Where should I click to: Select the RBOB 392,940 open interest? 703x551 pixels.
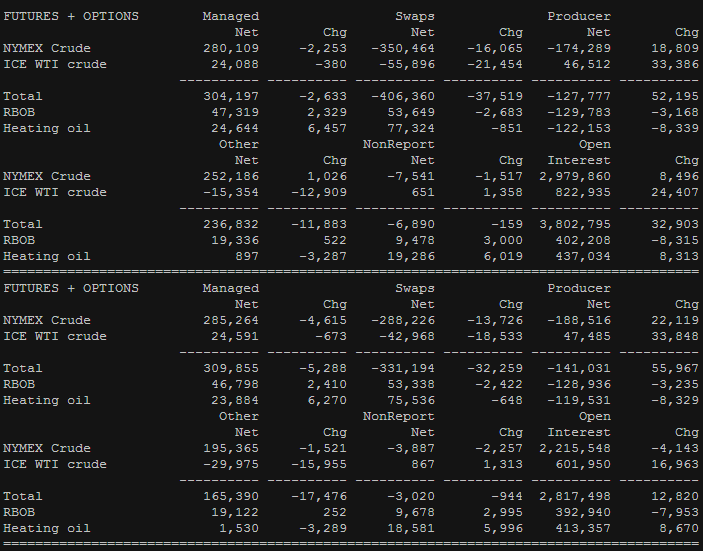583,512
